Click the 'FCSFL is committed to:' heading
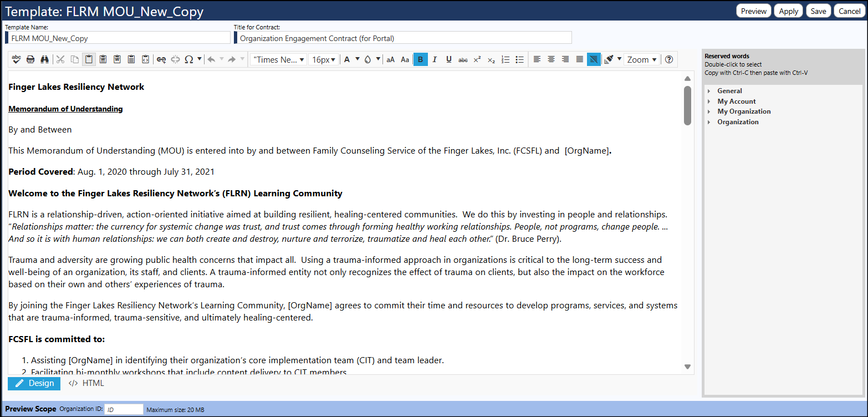 coord(57,339)
